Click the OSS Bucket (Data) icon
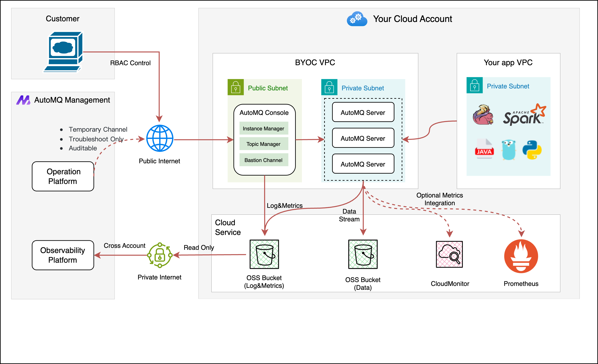Screen dimensions: 598x364 [363, 254]
